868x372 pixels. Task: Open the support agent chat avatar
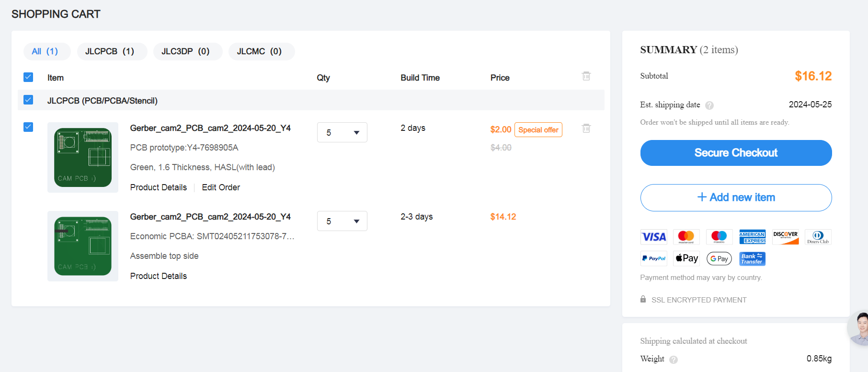coord(859,329)
